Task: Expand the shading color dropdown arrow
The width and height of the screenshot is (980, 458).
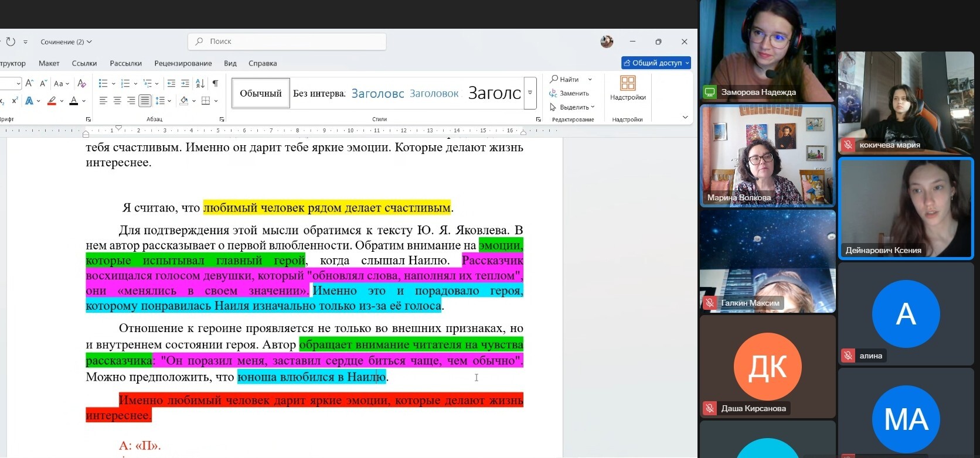Action: click(x=194, y=101)
